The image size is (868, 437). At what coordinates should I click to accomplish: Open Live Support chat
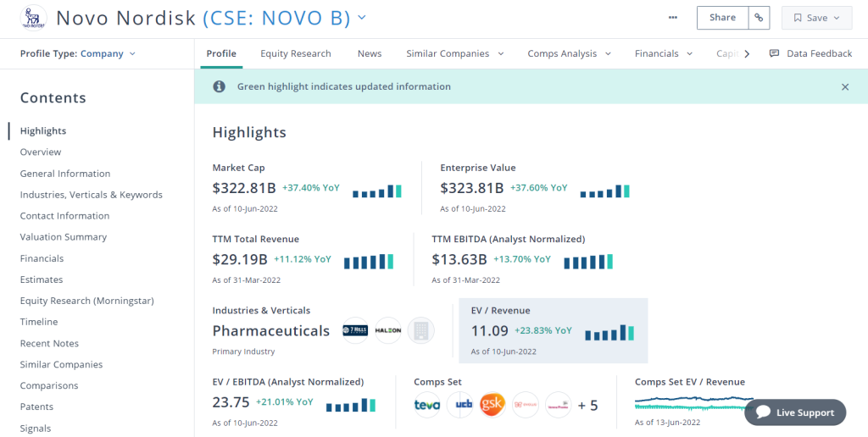(795, 412)
